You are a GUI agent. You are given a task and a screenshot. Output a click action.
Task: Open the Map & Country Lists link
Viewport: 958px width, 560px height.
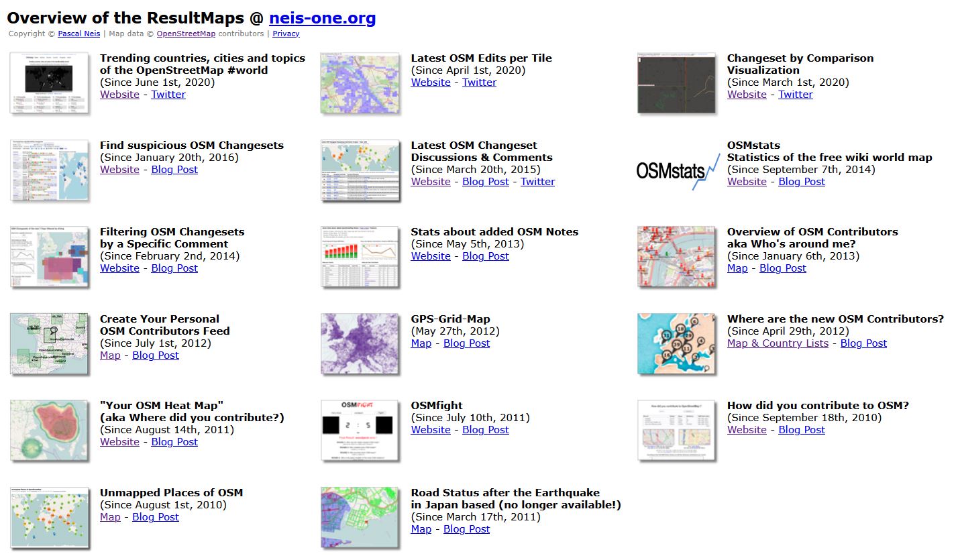778,343
